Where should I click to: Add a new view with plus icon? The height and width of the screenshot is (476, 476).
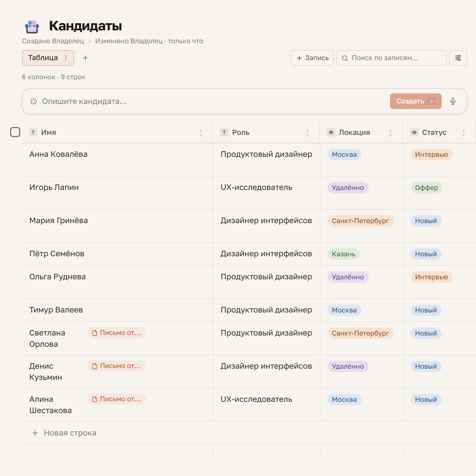pyautogui.click(x=85, y=58)
